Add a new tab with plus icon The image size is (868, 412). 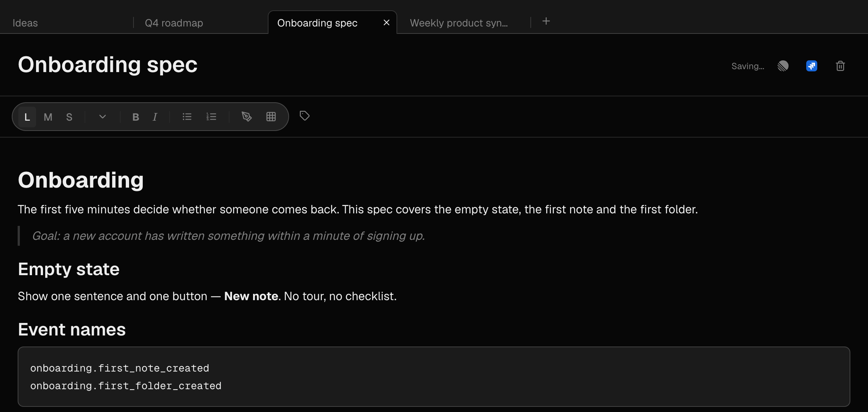(x=546, y=21)
